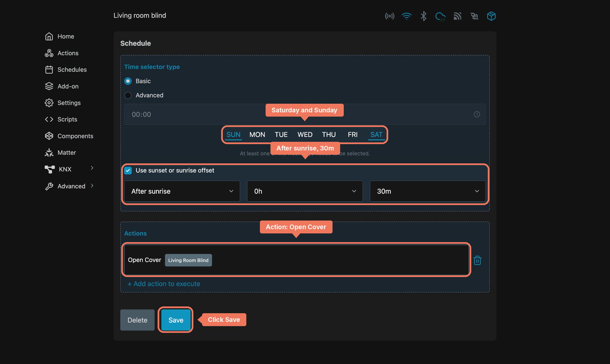Click the Settings gear icon
610x364 pixels.
coord(49,103)
